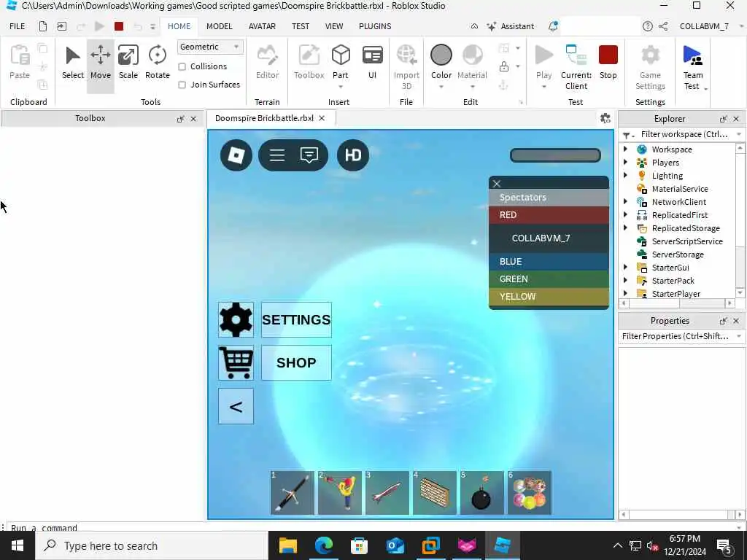Click Import 3D
747x560 pixels.
[406, 66]
